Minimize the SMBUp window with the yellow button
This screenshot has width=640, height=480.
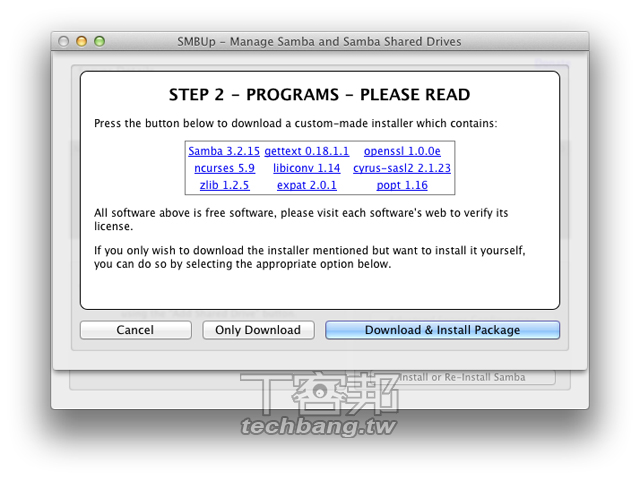coord(82,41)
